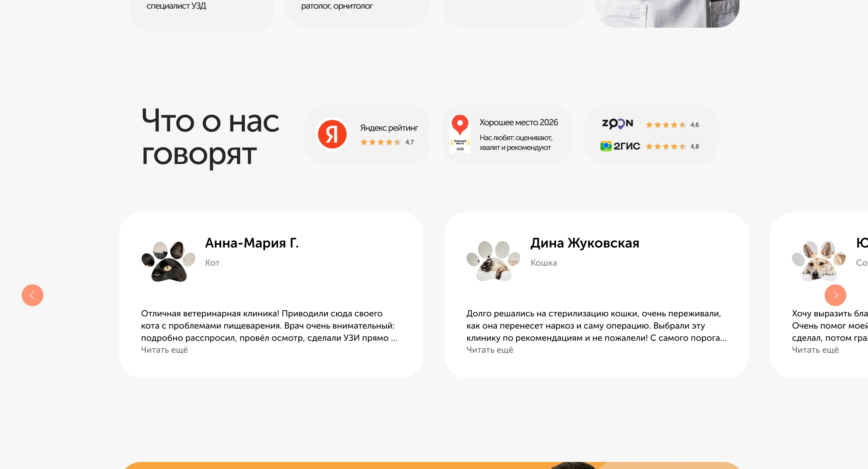Screen dimensions: 868x469
Task: Click the ратолог, орнитолог card text
Action: click(337, 6)
